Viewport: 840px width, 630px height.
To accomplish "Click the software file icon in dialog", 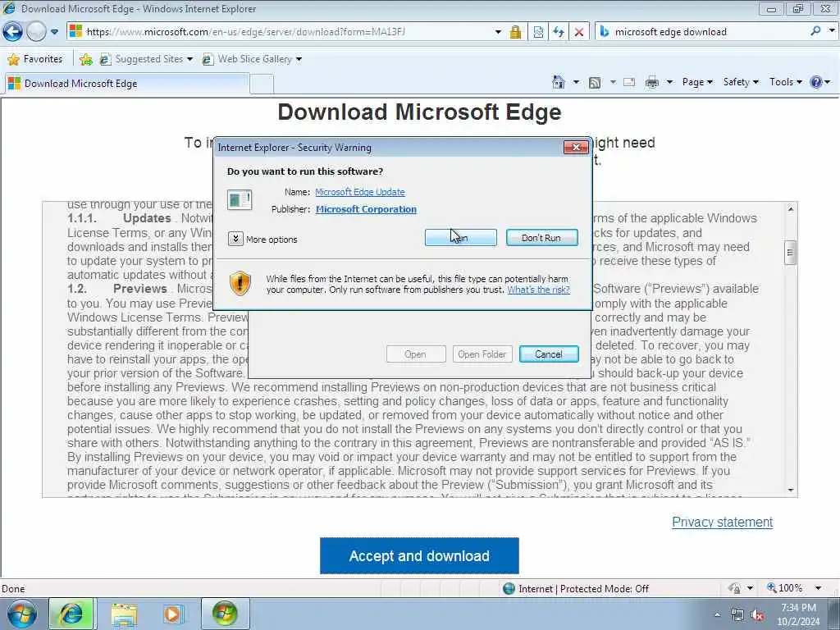I will click(x=240, y=200).
